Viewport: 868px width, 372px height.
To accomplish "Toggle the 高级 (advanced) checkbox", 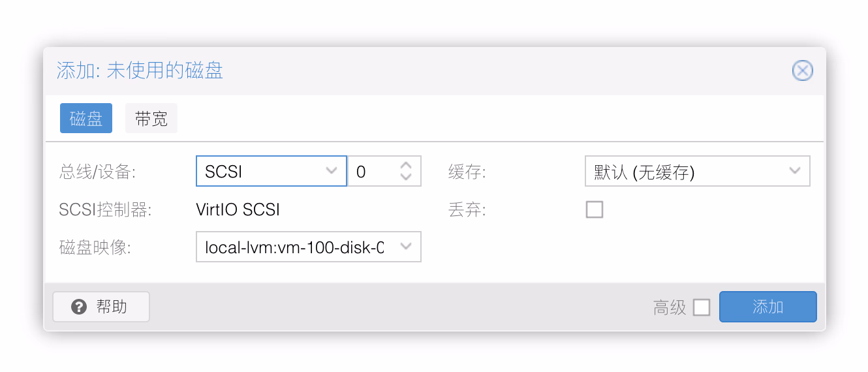I will (x=702, y=307).
